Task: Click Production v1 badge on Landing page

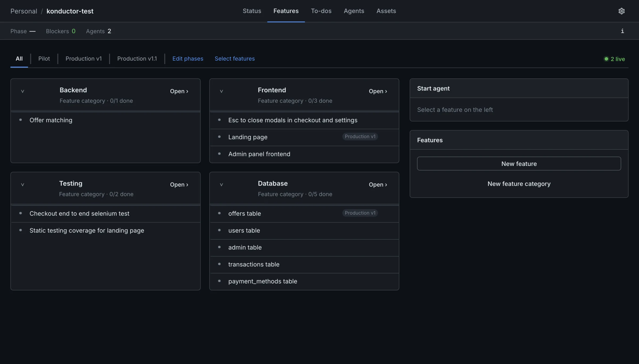Action: click(360, 136)
